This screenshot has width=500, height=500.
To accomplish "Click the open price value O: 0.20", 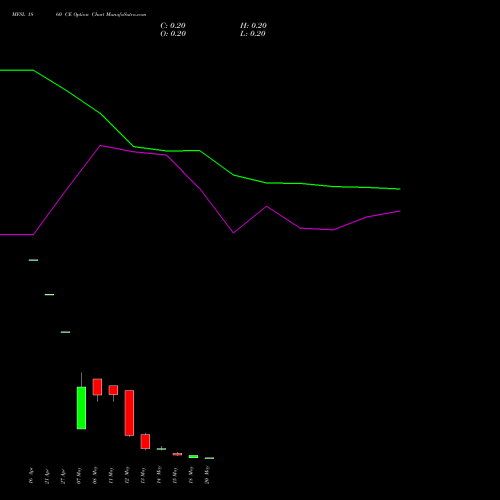I will pyautogui.click(x=173, y=34).
